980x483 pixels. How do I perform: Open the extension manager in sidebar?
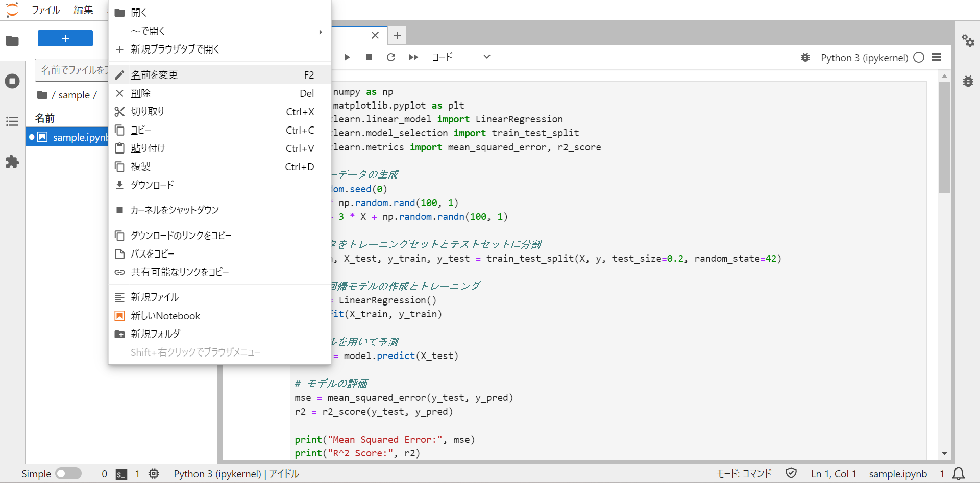12,162
